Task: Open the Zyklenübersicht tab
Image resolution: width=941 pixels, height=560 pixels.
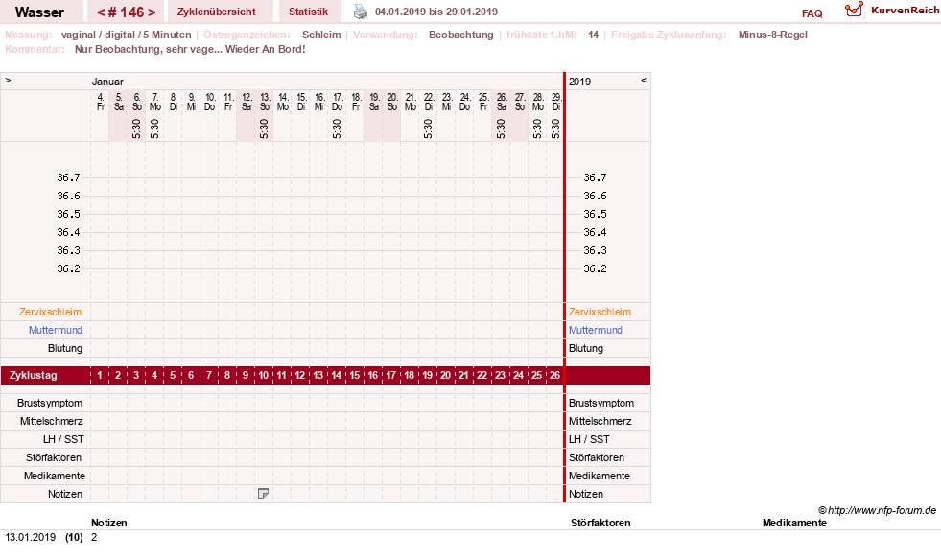Action: click(216, 12)
